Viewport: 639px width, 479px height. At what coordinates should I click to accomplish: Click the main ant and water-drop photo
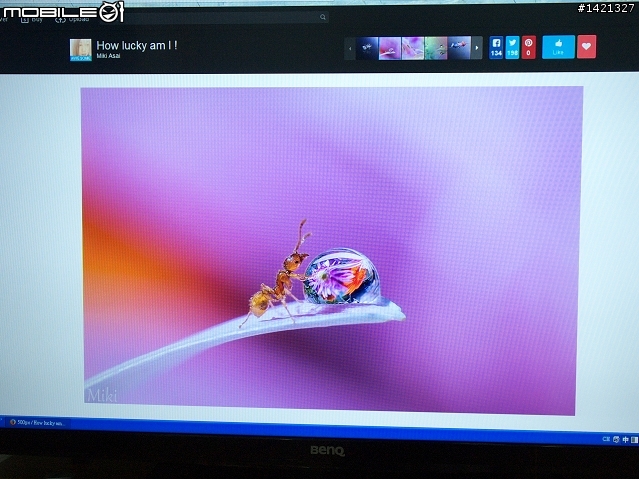pyautogui.click(x=331, y=251)
